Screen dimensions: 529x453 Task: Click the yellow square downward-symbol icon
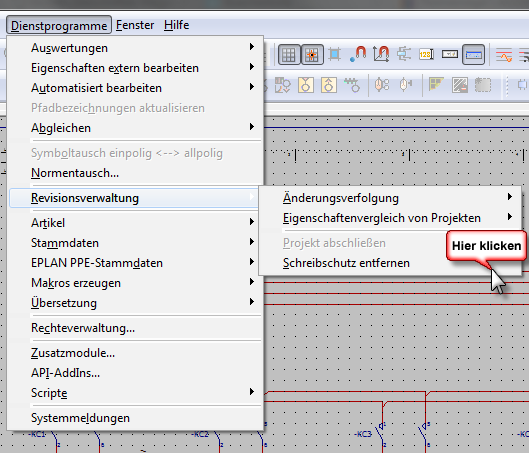[x=306, y=85]
